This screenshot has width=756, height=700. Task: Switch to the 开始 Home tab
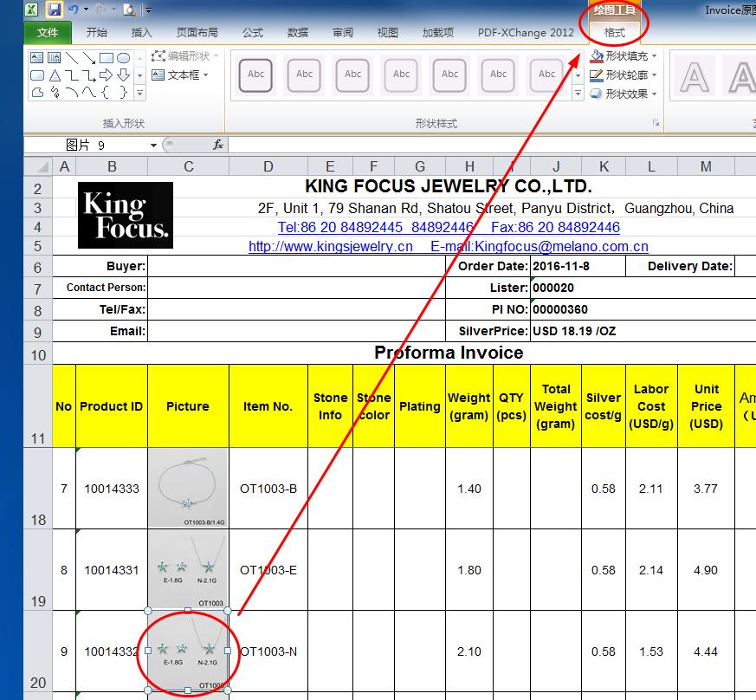96,32
